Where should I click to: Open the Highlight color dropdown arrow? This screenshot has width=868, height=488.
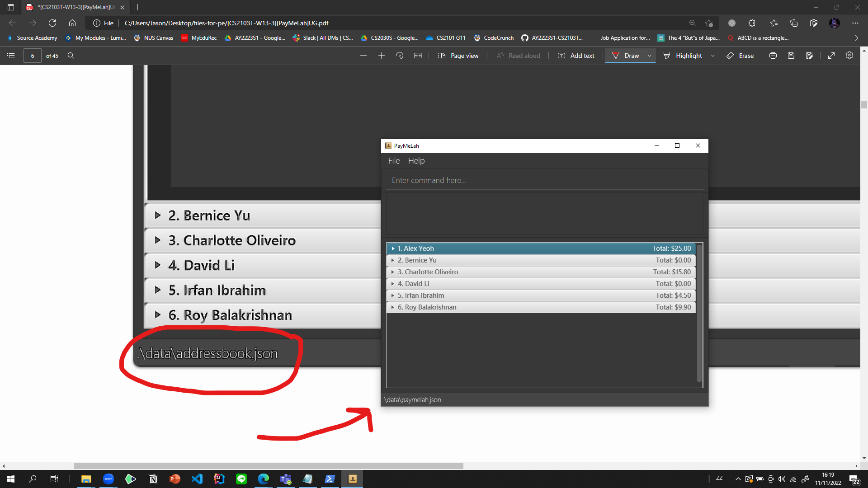(713, 56)
